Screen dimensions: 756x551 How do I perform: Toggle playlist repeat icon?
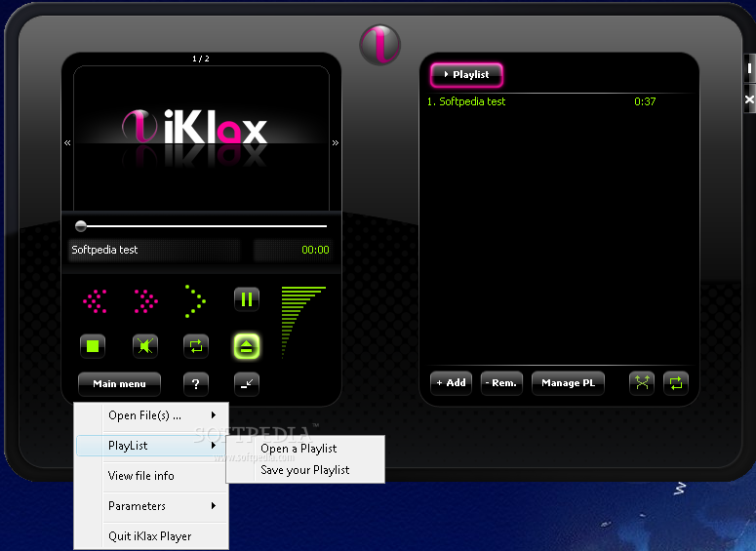tap(676, 383)
